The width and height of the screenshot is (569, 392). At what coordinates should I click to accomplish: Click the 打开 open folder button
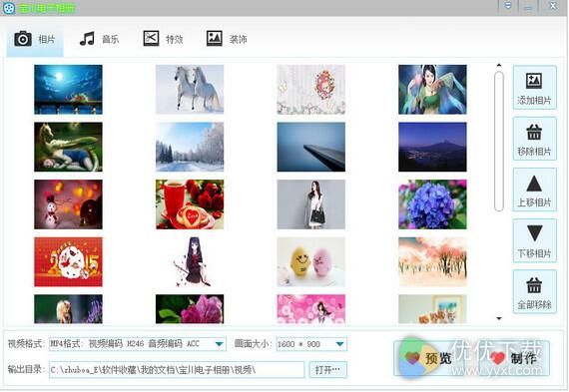pos(328,369)
